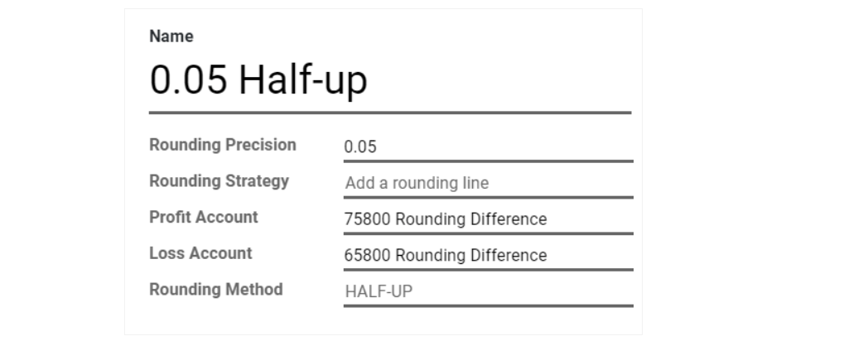Click the Loss Account label
The image size is (868, 341).
click(200, 253)
